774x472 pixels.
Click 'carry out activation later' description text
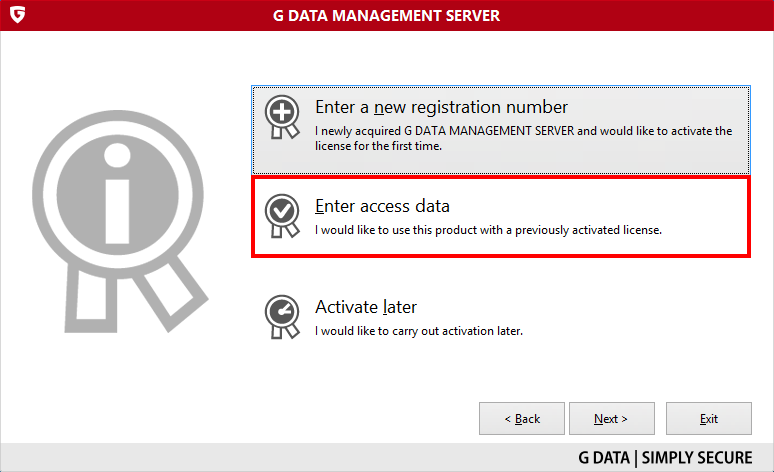click(419, 331)
